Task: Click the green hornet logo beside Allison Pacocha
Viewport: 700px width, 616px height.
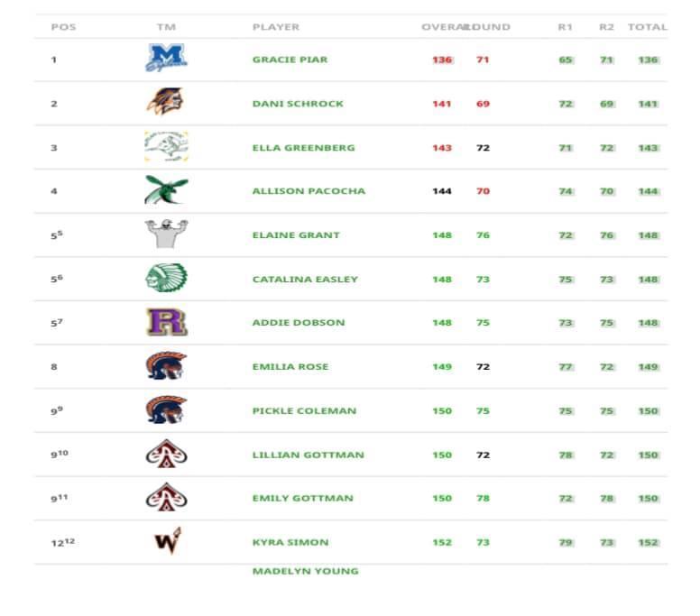Action: [166, 190]
